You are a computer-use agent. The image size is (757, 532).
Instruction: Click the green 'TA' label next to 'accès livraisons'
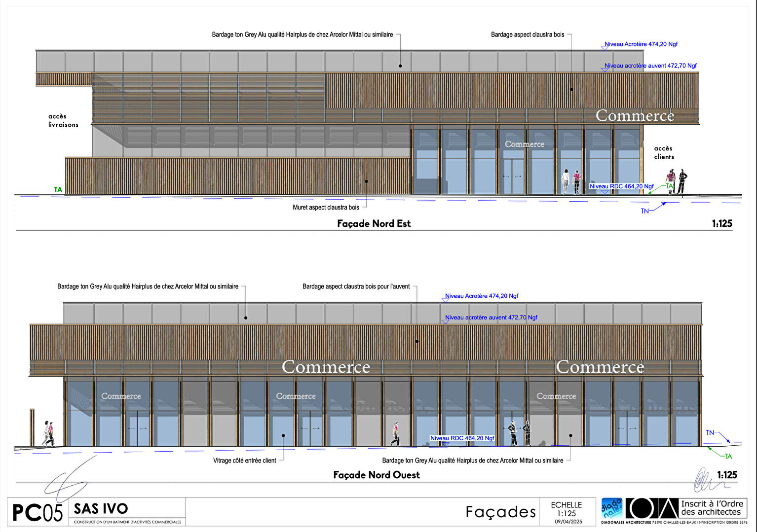(58, 190)
